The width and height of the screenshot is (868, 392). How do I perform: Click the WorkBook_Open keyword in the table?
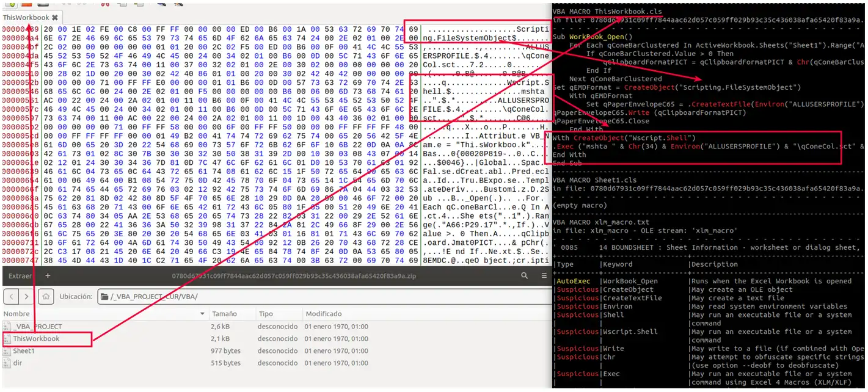pyautogui.click(x=630, y=281)
